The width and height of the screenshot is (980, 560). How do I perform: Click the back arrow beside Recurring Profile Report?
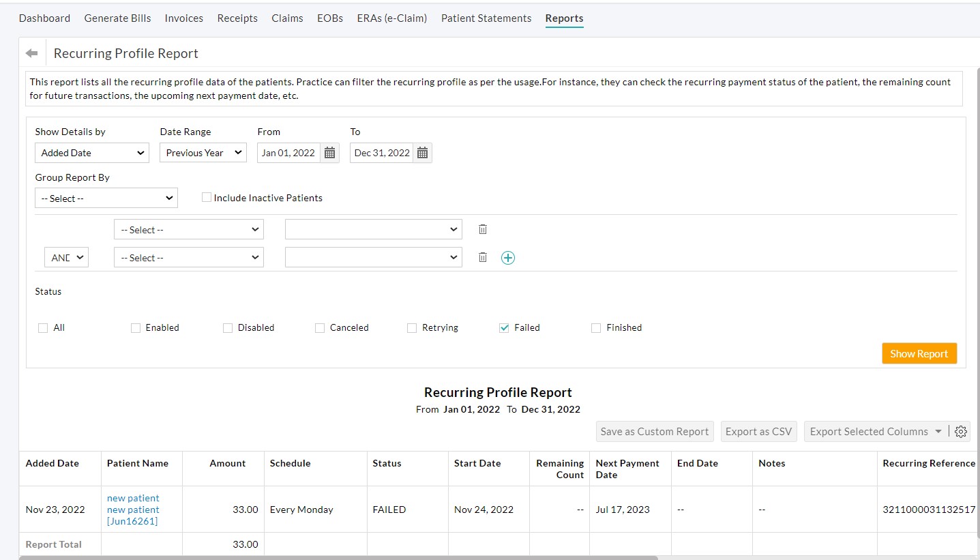[x=31, y=53]
